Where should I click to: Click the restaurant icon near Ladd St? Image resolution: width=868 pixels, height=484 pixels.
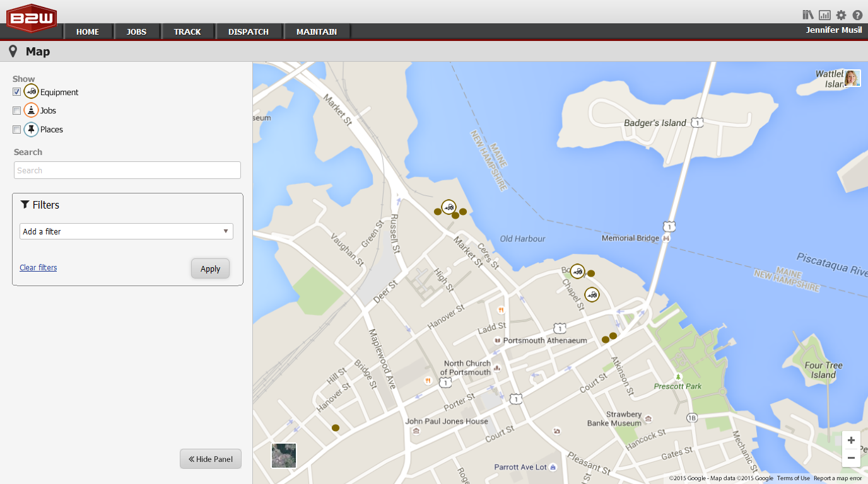pos(501,310)
